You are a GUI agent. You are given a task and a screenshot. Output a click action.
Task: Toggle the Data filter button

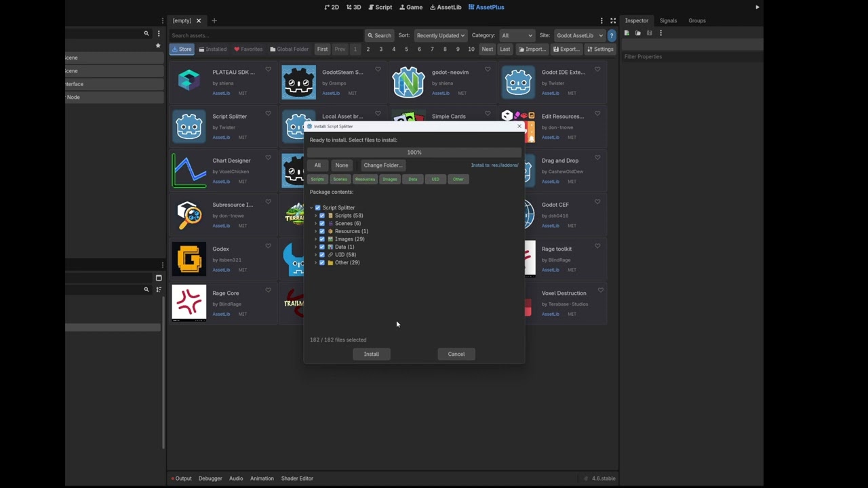click(412, 179)
